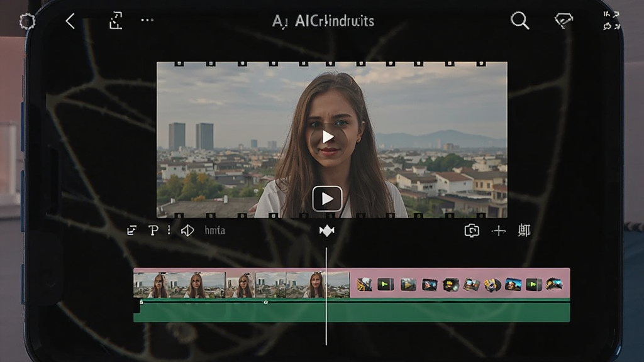The image size is (644, 362).
Task: Go back using the left chevron
Action: 70,21
